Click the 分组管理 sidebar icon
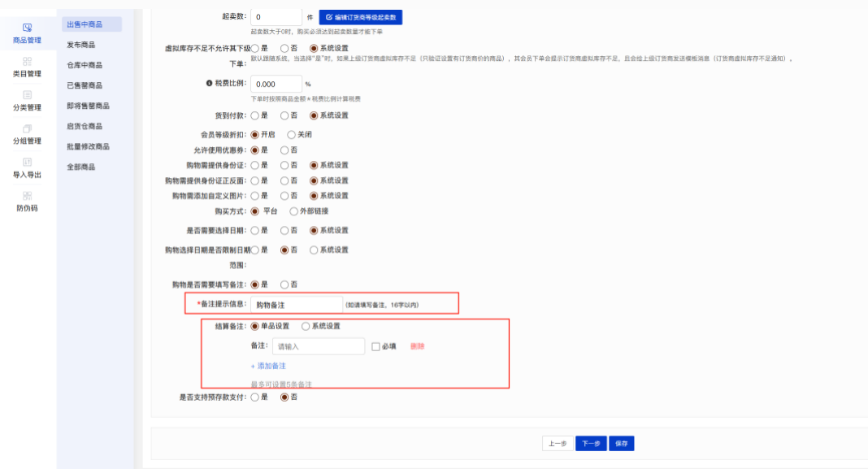868x469 pixels. coord(27,128)
